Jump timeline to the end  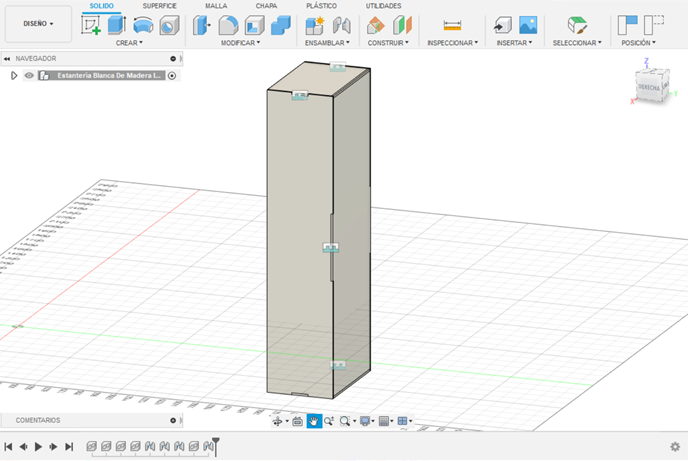pos(69,447)
